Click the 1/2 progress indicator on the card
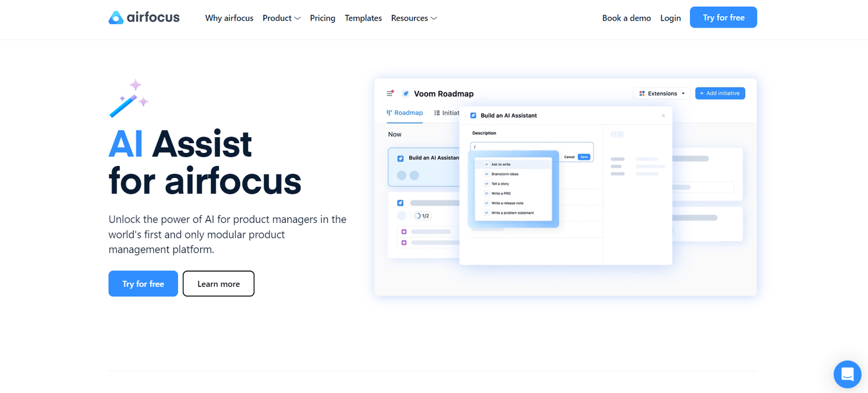This screenshot has height=393, width=868. tap(422, 216)
